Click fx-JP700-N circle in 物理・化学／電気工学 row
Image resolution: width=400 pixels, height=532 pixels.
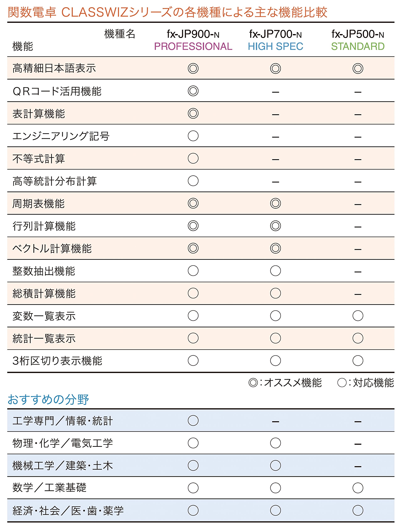tap(275, 443)
